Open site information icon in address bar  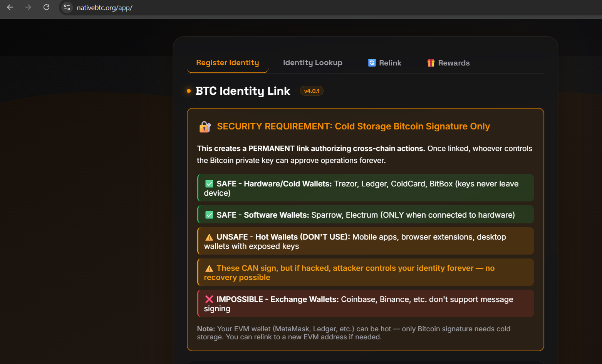(x=67, y=7)
